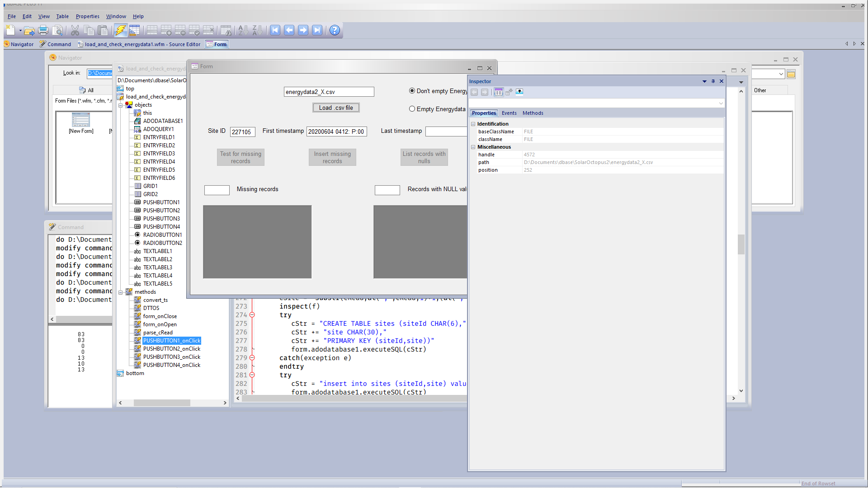
Task: Jump to first row with toolbar arrow
Action: tap(275, 30)
